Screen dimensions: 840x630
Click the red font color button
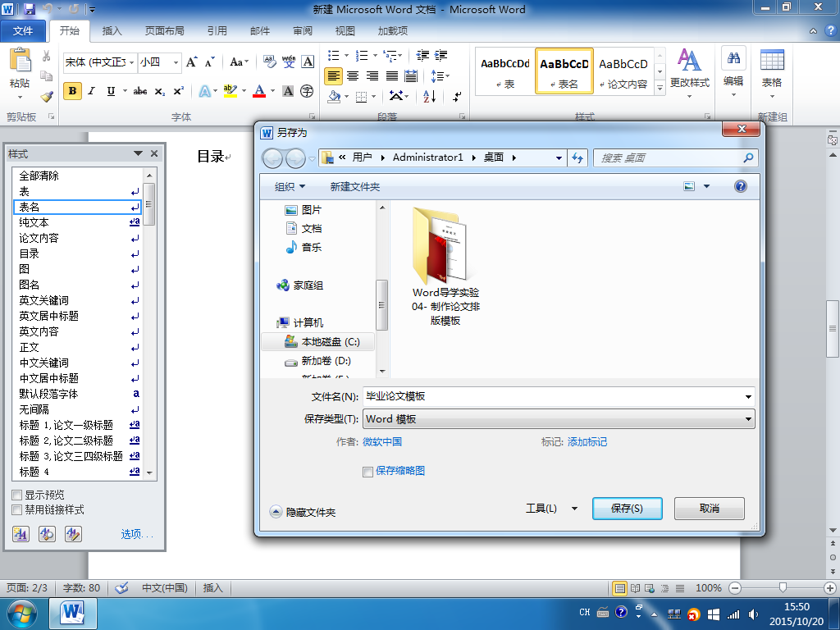coord(259,91)
